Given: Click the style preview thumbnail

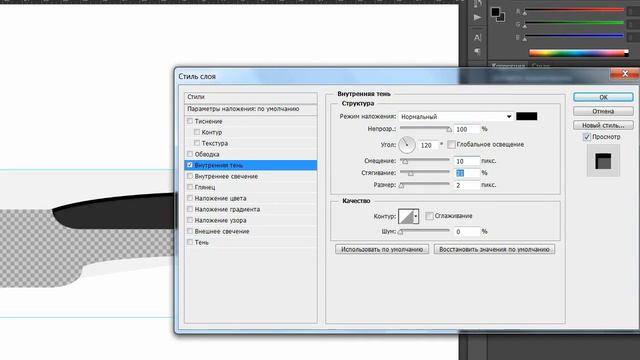Looking at the screenshot, I should 603,161.
